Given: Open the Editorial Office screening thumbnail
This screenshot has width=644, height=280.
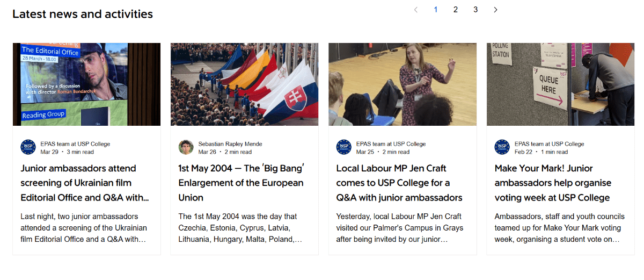Looking at the screenshot, I should click(x=86, y=84).
